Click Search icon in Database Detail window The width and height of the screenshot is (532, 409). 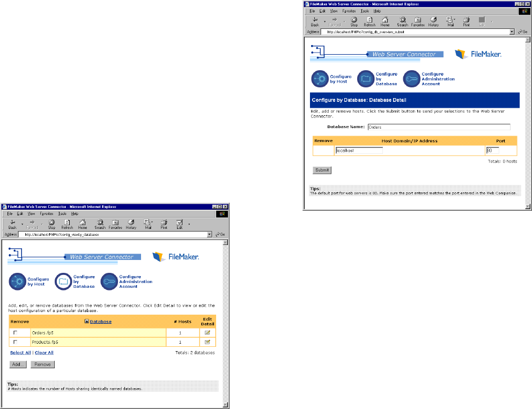pyautogui.click(x=402, y=21)
